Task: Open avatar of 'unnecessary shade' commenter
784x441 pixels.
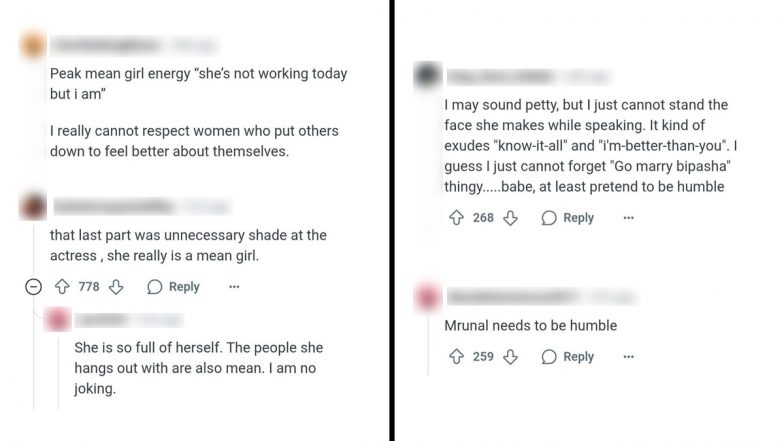Action: [x=33, y=207]
